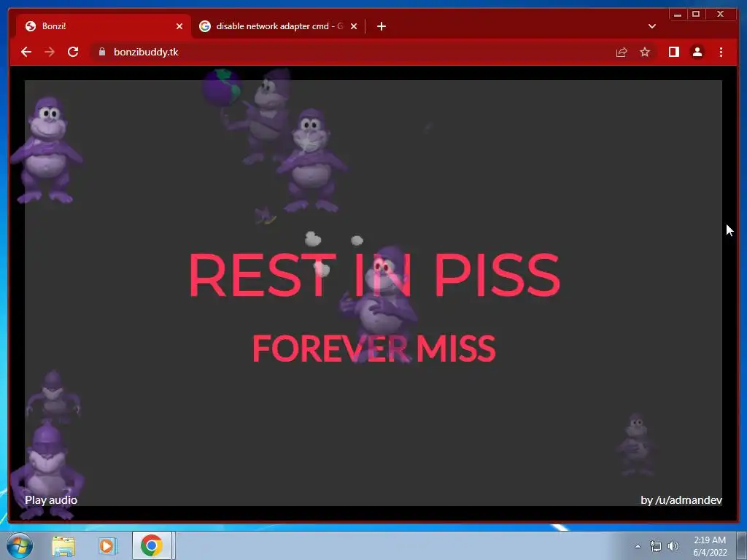Open Chrome side panel
The width and height of the screenshot is (747, 560).
pyautogui.click(x=673, y=52)
